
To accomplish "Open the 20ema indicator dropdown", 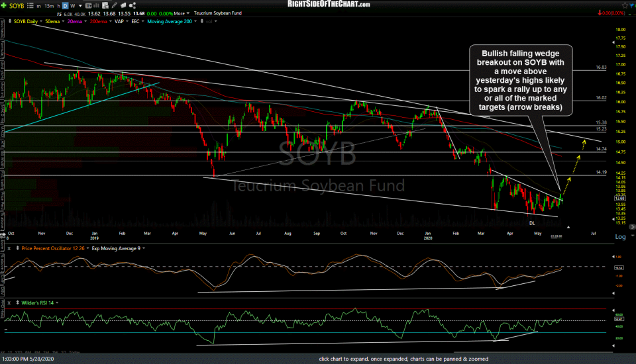I will 85,21.
